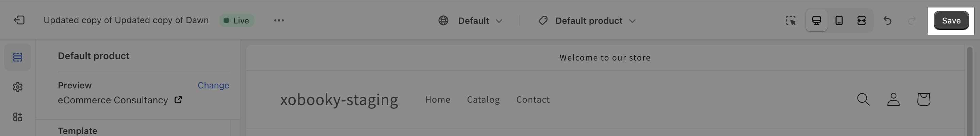The width and height of the screenshot is (980, 136).
Task: Click the preview vertical scrollbar
Action: click(x=969, y=91)
